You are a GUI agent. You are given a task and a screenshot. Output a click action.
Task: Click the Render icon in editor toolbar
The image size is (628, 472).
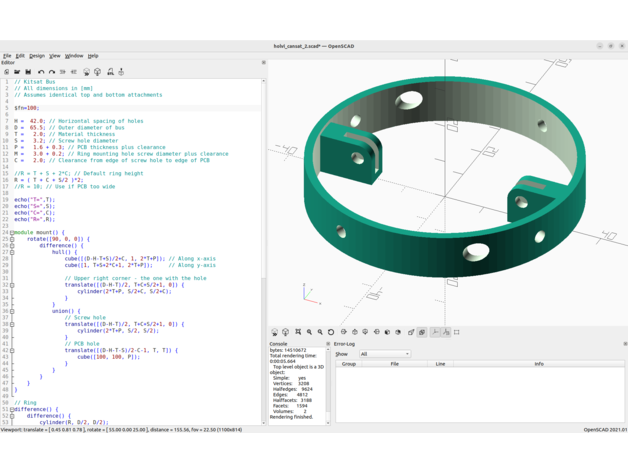pos(97,72)
